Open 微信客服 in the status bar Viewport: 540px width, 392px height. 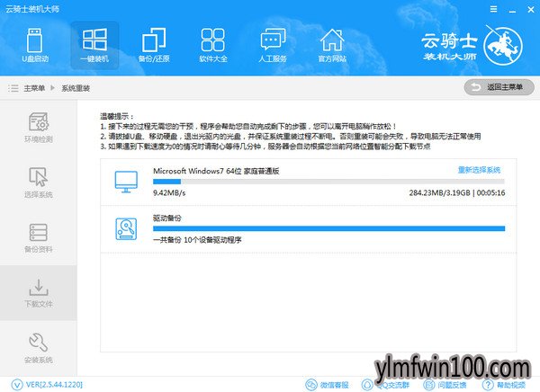tap(328, 385)
